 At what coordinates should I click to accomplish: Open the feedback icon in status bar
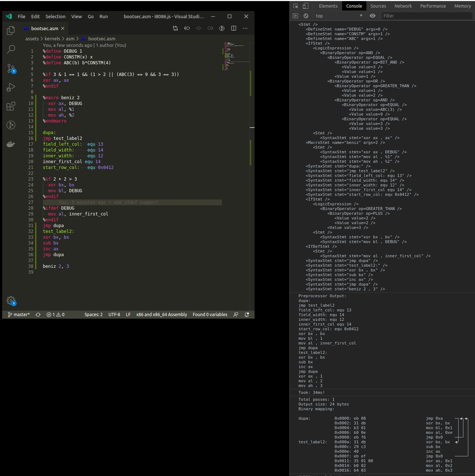tap(236, 315)
